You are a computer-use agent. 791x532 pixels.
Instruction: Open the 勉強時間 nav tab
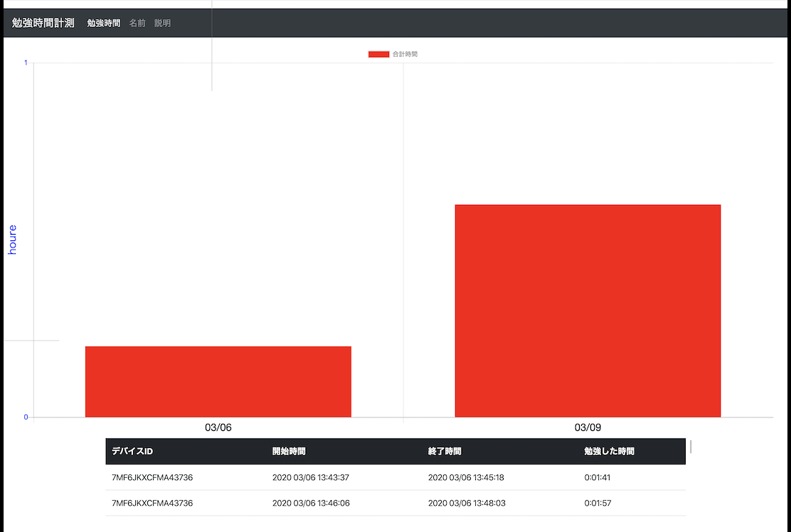(104, 23)
